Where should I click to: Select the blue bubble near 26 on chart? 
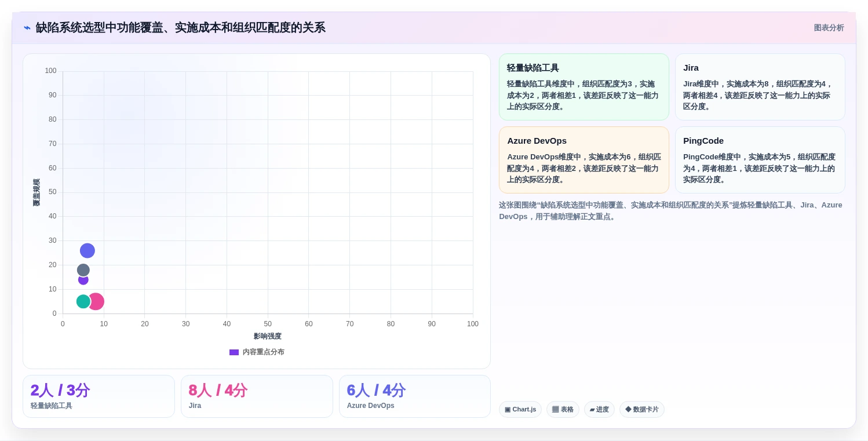click(87, 251)
